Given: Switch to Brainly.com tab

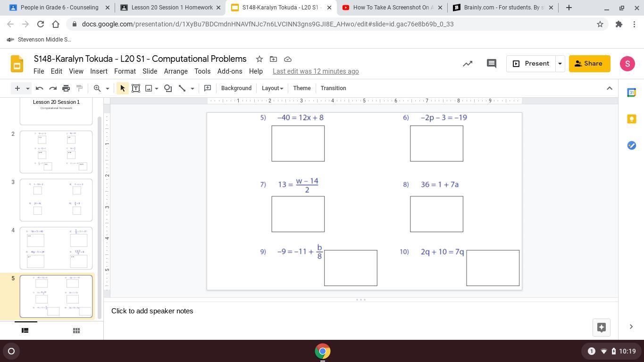Looking at the screenshot, I should tap(502, 8).
